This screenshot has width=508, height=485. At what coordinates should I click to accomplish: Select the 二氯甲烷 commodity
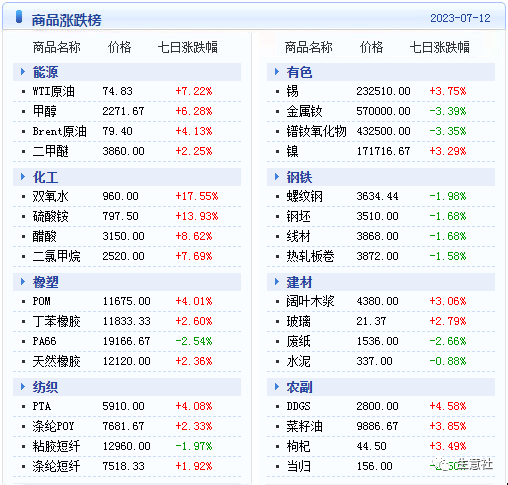coord(56,256)
